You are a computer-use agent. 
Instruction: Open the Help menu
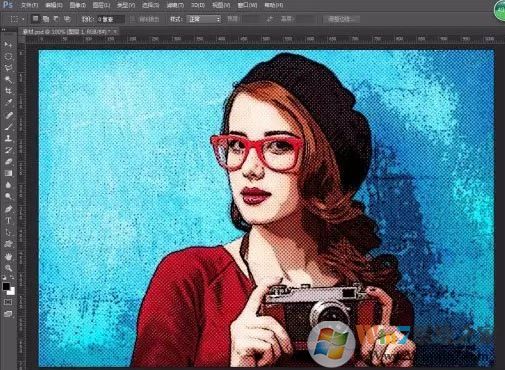click(274, 5)
